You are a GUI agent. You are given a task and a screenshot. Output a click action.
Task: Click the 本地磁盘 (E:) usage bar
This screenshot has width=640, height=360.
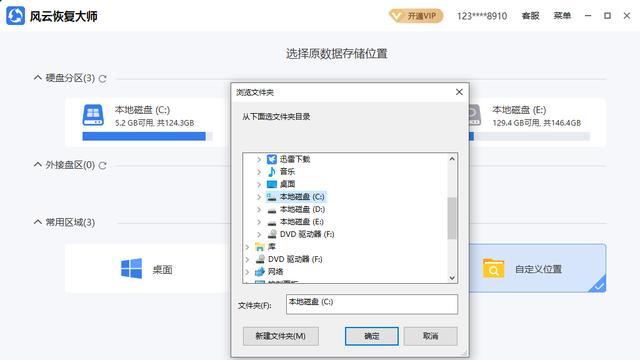[529, 136]
